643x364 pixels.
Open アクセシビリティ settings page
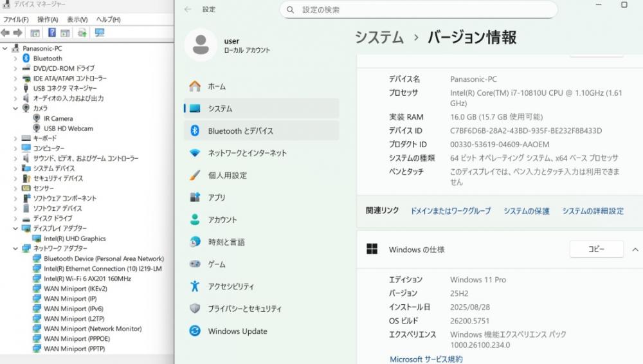(x=231, y=286)
